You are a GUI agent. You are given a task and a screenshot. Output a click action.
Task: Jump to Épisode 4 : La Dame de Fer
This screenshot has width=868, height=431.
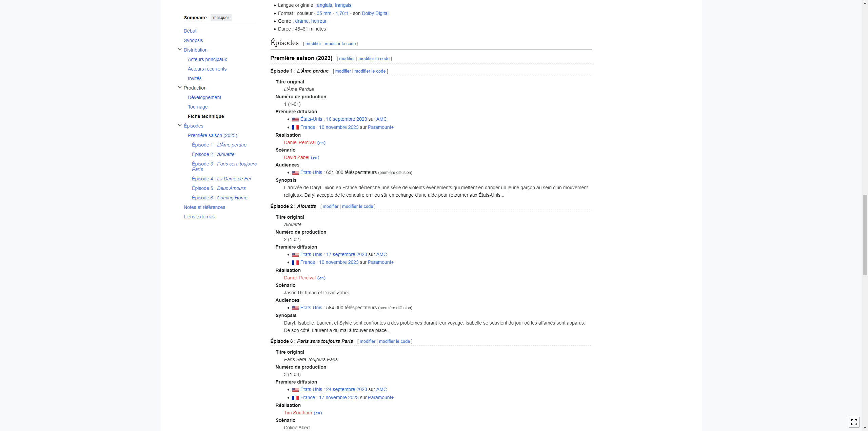tap(221, 179)
